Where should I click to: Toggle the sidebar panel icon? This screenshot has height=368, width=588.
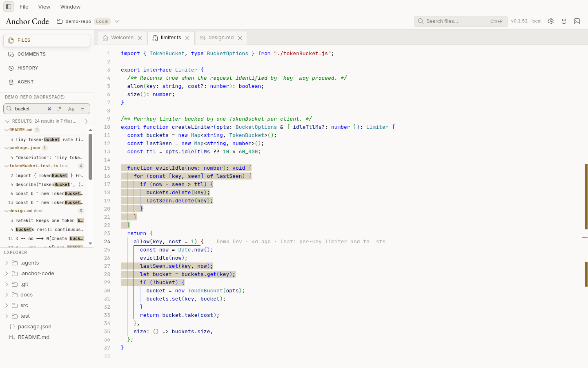[9, 7]
